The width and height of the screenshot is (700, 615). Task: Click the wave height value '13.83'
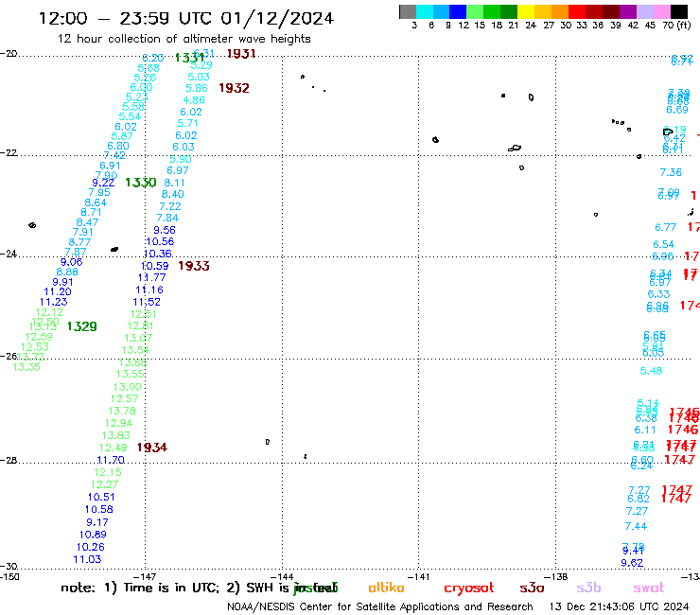(116, 435)
